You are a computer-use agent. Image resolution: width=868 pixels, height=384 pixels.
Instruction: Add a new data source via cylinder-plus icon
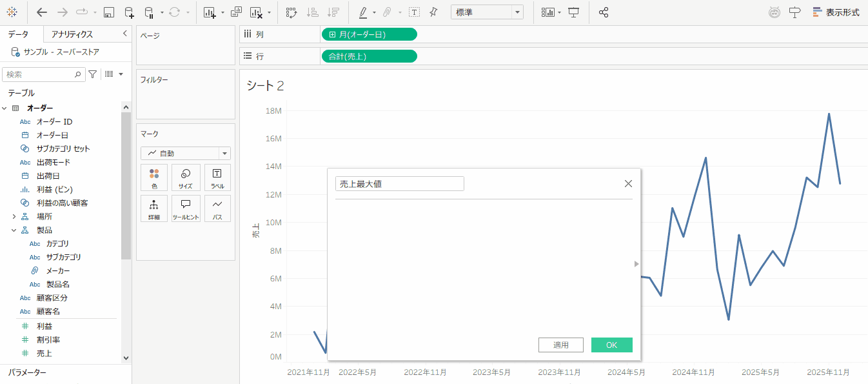tap(129, 12)
